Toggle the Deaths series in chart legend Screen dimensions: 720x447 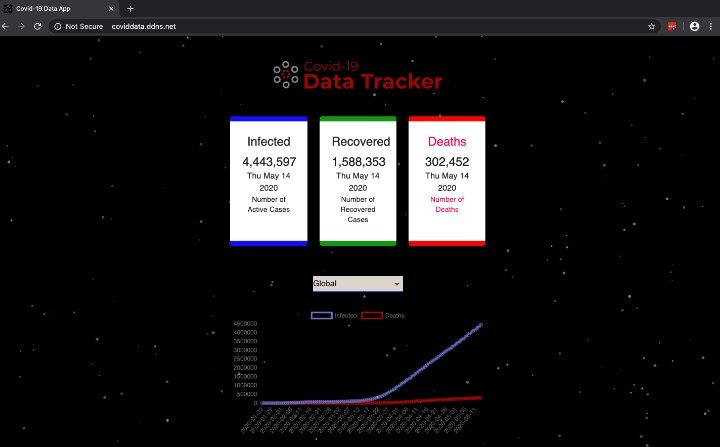[x=382, y=316]
